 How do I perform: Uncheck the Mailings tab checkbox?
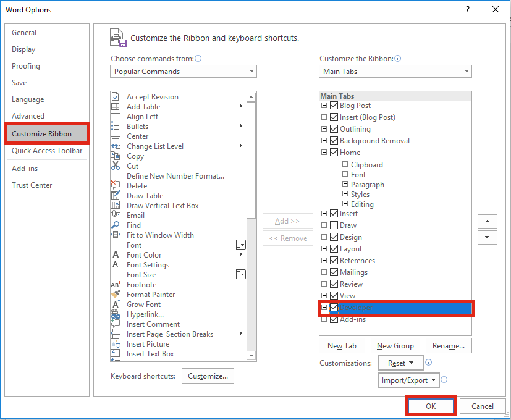tap(332, 272)
